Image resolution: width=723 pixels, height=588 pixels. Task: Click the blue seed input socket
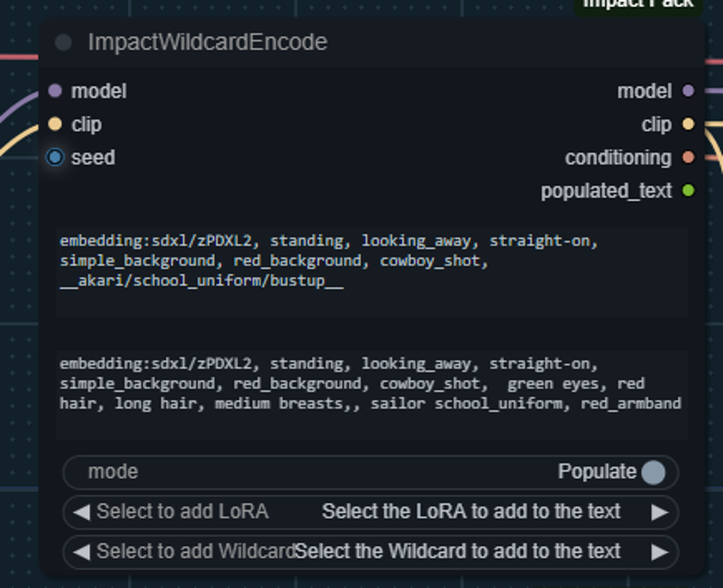point(55,157)
